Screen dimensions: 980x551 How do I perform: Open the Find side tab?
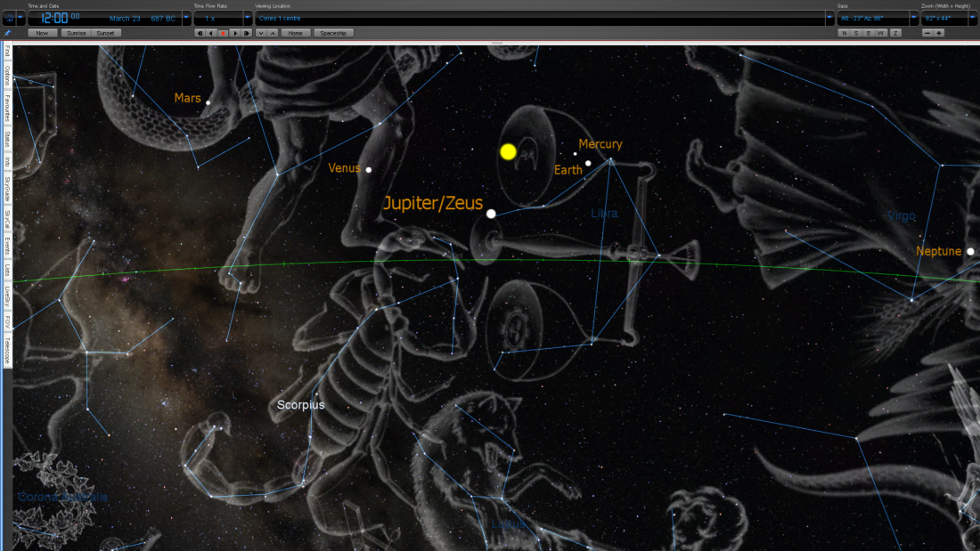pyautogui.click(x=7, y=52)
